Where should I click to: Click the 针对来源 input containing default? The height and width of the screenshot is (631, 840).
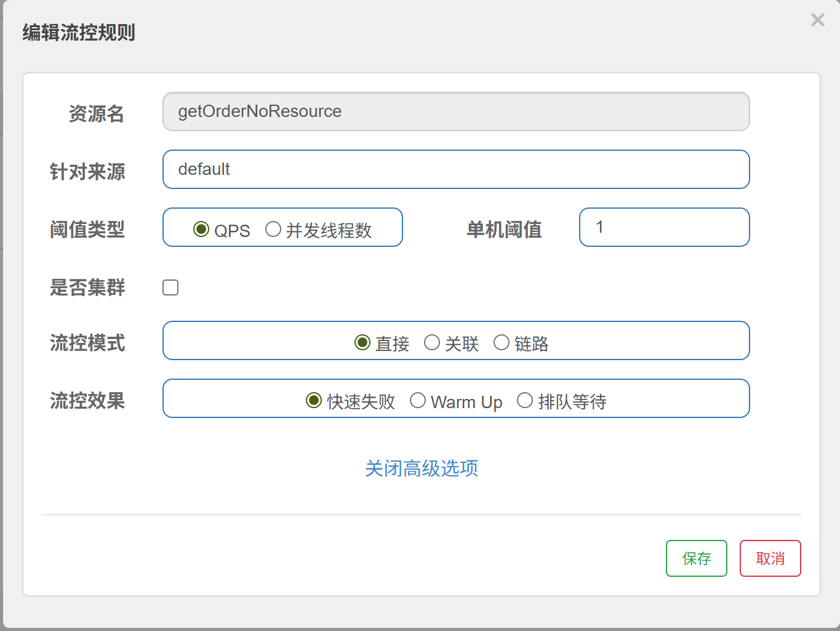click(456, 169)
